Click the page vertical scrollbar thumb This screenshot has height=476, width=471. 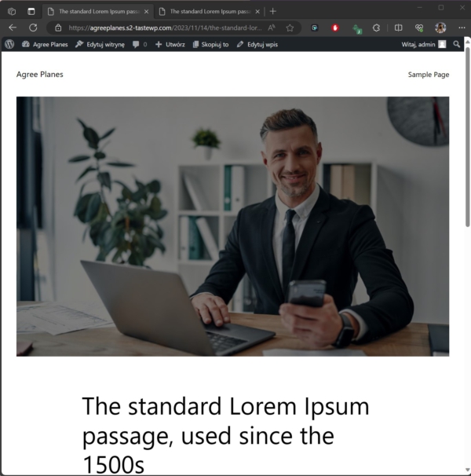click(x=468, y=137)
